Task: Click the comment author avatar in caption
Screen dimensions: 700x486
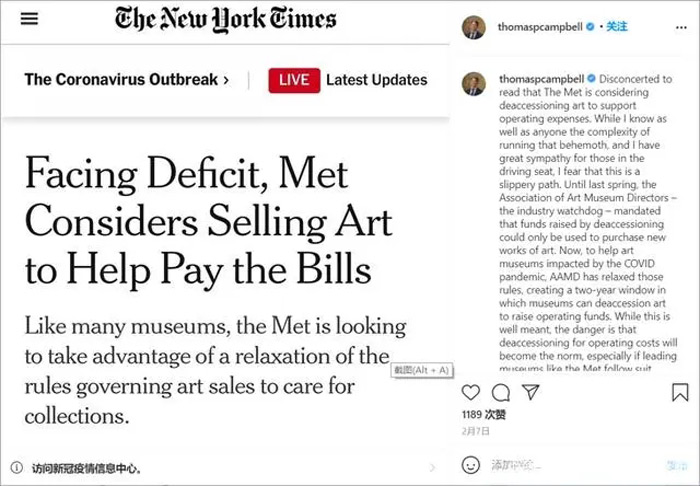Action: pyautogui.click(x=474, y=84)
